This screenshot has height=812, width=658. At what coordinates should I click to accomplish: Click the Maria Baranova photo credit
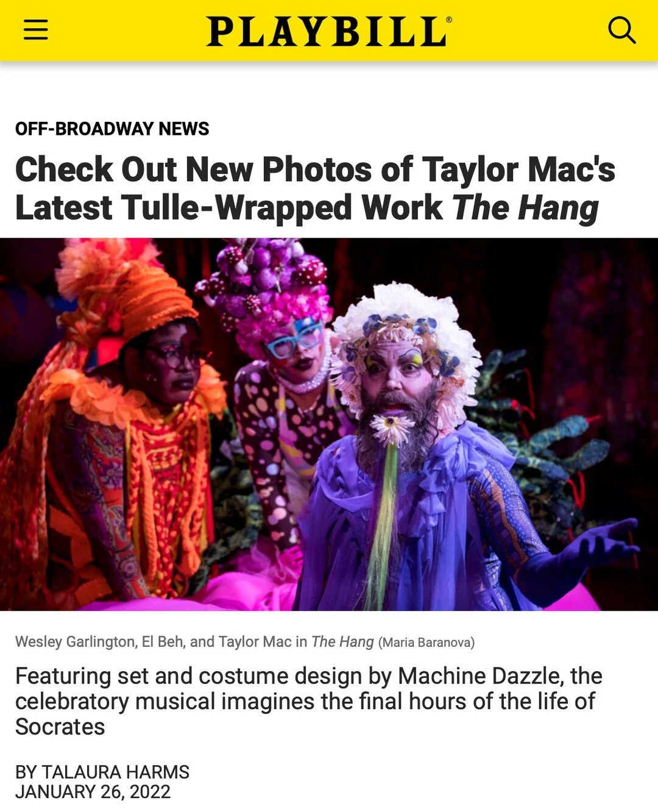tap(426, 643)
